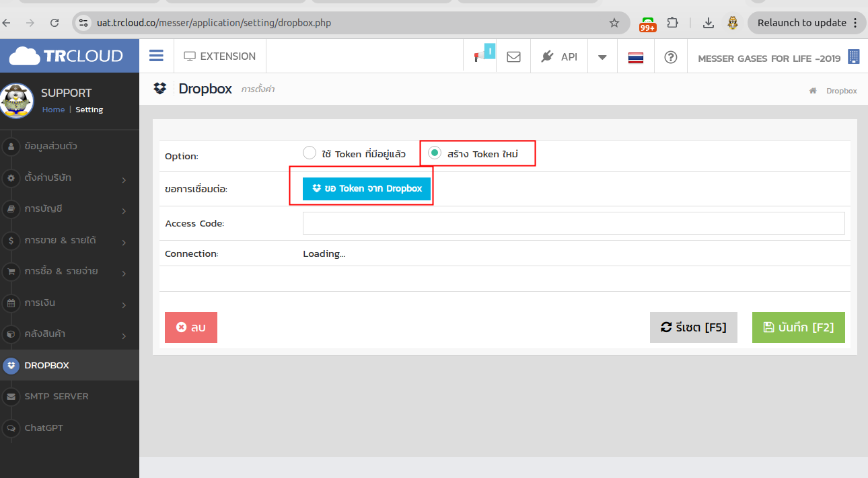Viewport: 868px width, 478px height.
Task: Click browser back arrow
Action: pyautogui.click(x=7, y=23)
